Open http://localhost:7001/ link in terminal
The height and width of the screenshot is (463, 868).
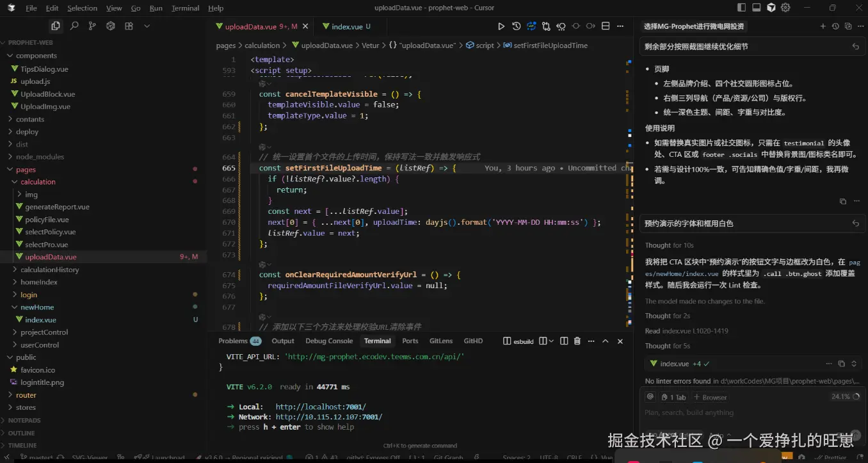(321, 407)
